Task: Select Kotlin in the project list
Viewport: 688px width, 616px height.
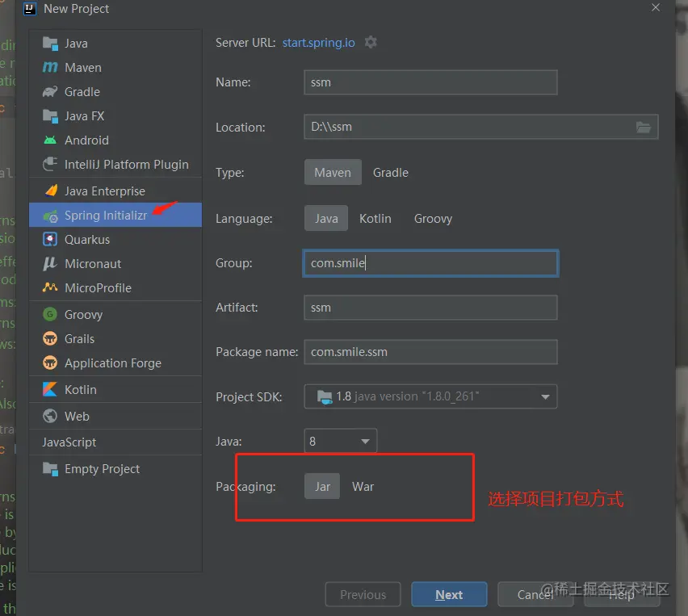Action: point(115,390)
